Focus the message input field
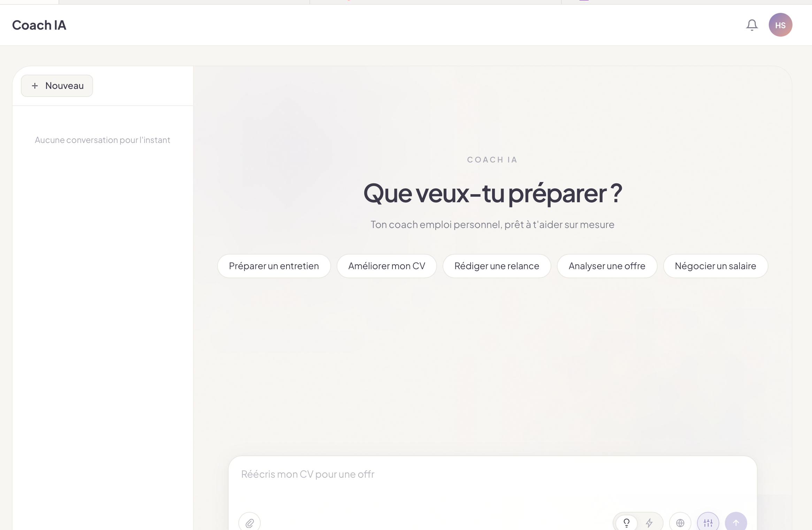The height and width of the screenshot is (530, 812). point(492,481)
